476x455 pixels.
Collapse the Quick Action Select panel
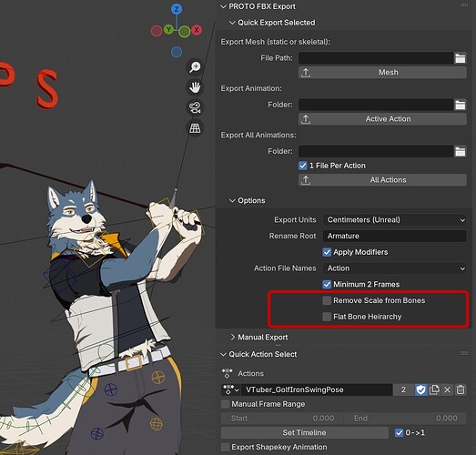259,354
